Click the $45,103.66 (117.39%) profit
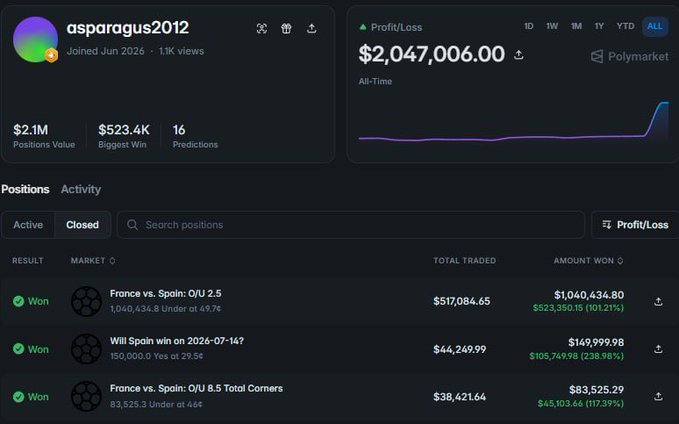The height and width of the screenshot is (424, 679). click(x=581, y=404)
